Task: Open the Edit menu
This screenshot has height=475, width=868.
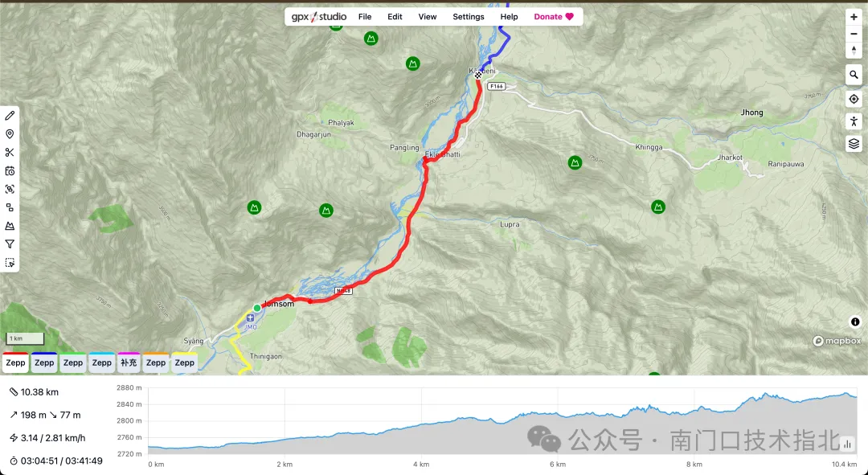Action: [395, 16]
